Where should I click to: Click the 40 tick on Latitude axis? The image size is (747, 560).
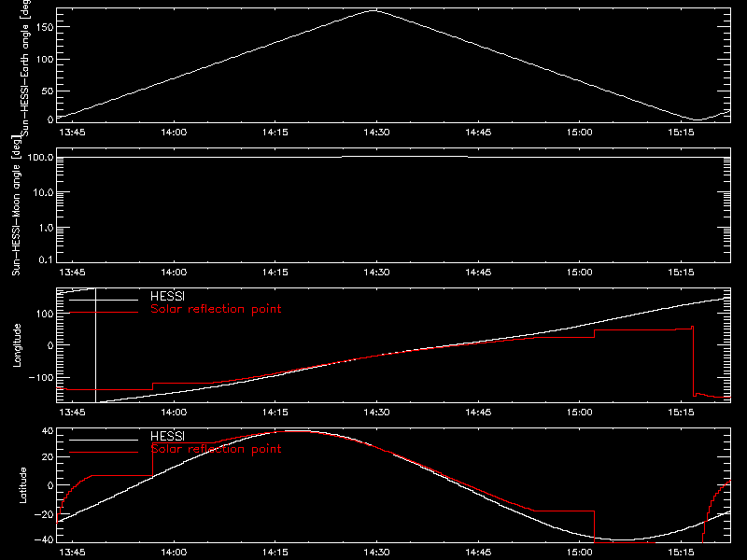click(48, 431)
